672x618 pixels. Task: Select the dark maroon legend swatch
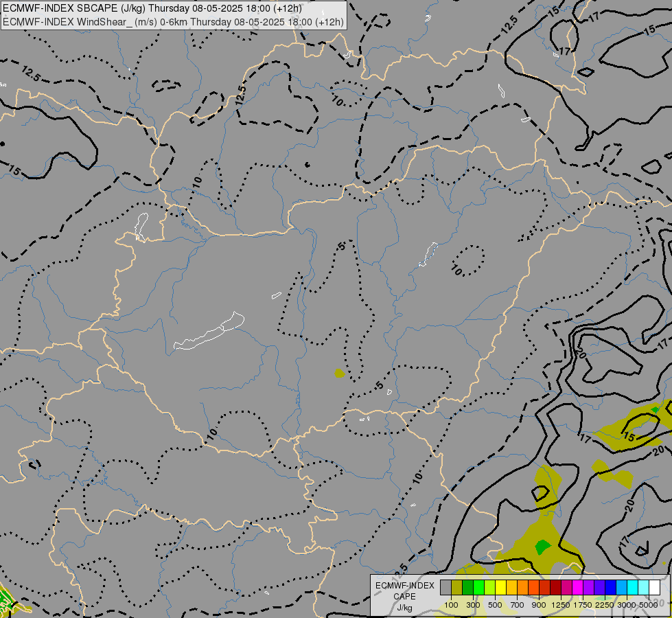[556, 587]
